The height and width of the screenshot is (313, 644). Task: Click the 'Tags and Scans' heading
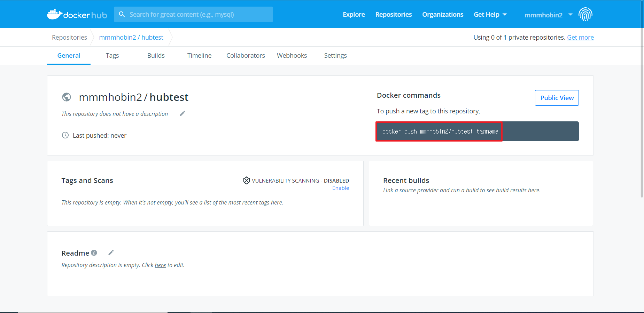click(x=87, y=180)
